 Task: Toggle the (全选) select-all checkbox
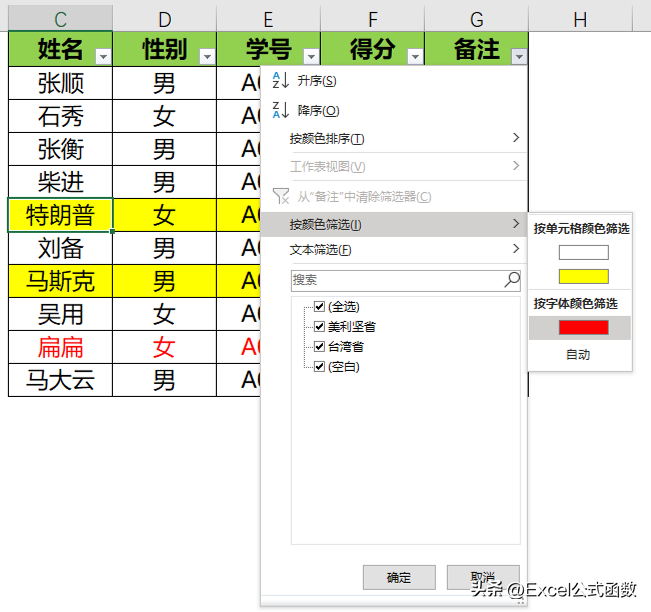coord(319,306)
